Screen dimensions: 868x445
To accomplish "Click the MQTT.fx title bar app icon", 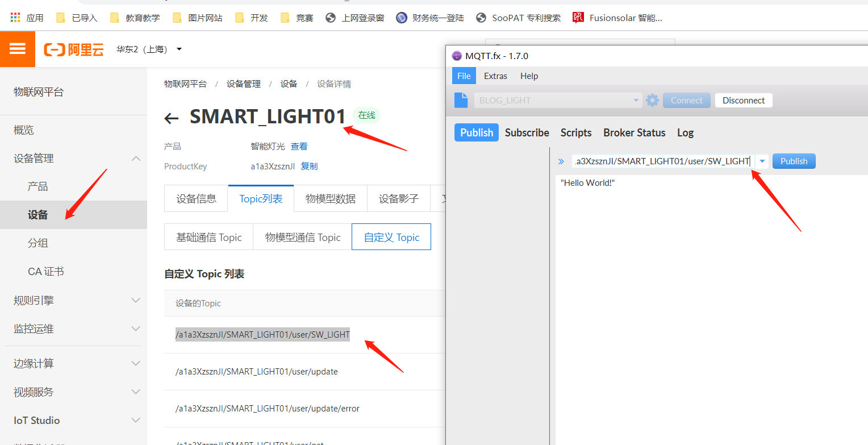I will coord(457,56).
